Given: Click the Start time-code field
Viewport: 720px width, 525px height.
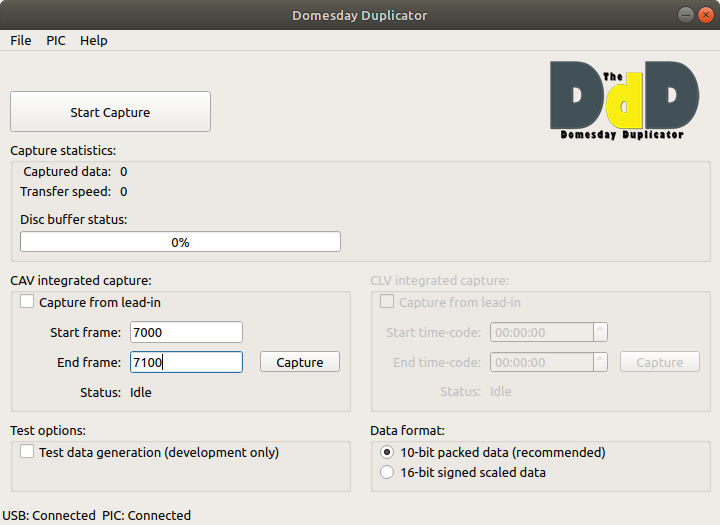Looking at the screenshot, I should pos(542,332).
